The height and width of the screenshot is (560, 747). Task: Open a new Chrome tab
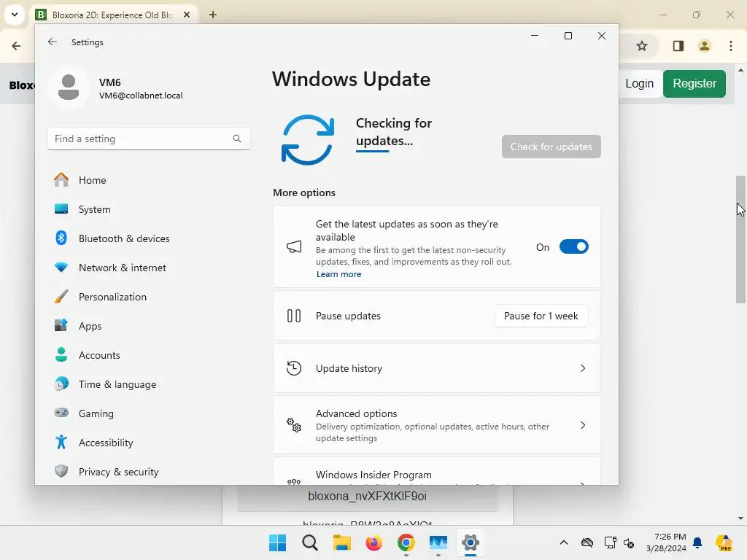pyautogui.click(x=213, y=15)
